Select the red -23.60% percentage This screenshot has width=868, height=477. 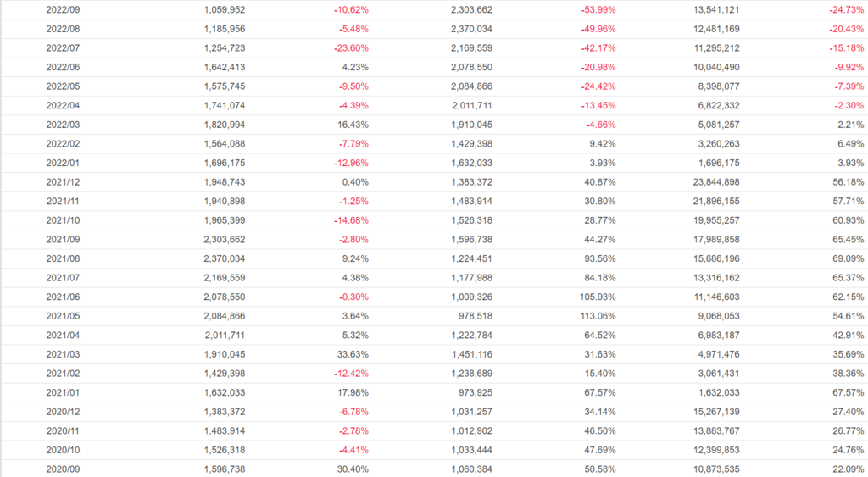(x=349, y=48)
